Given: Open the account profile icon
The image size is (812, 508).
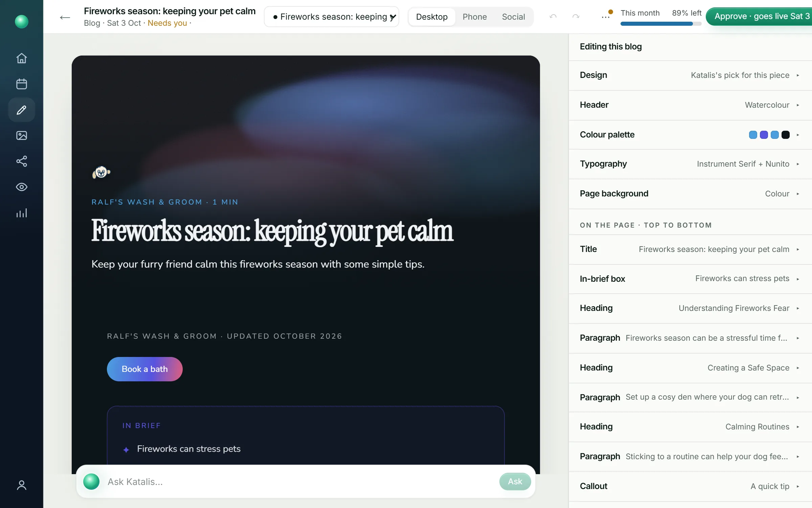Looking at the screenshot, I should 22,485.
